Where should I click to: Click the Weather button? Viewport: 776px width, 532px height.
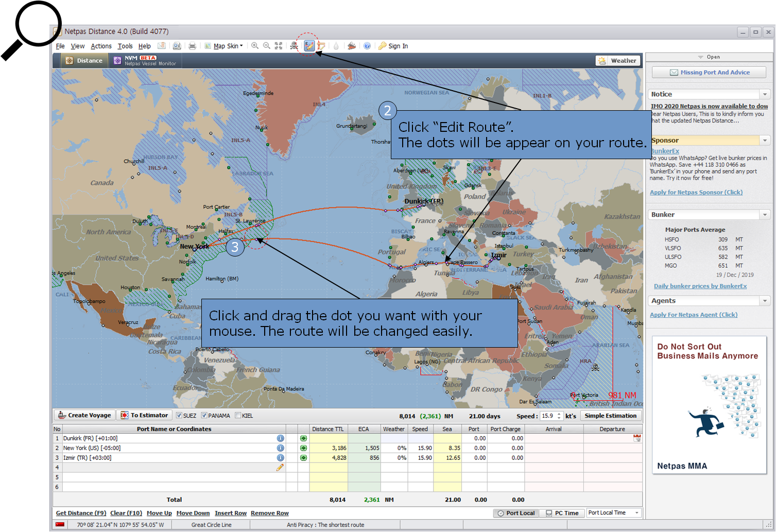tap(618, 61)
